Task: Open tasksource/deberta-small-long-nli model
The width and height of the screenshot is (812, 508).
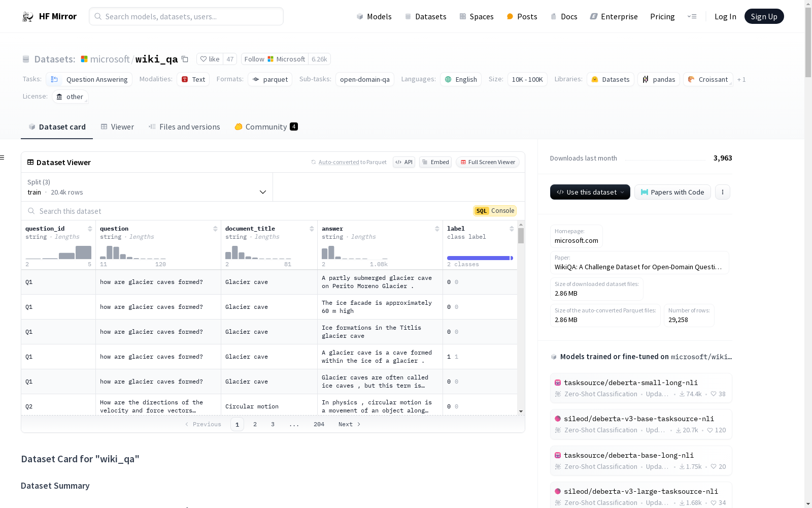Action: (641, 388)
